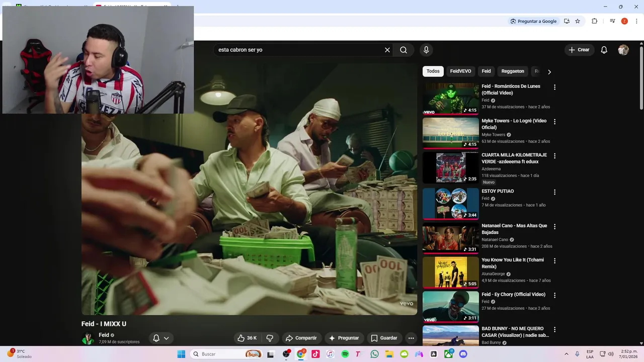Select the Reggaeton filter chip
The width and height of the screenshot is (644, 362).
(513, 71)
